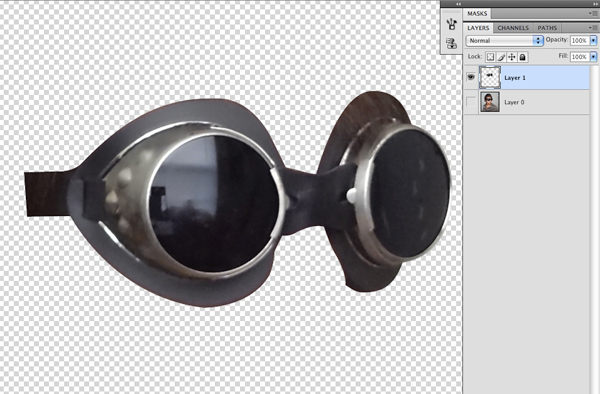Open the Masks panel options menu
600x394 pixels.
593,13
